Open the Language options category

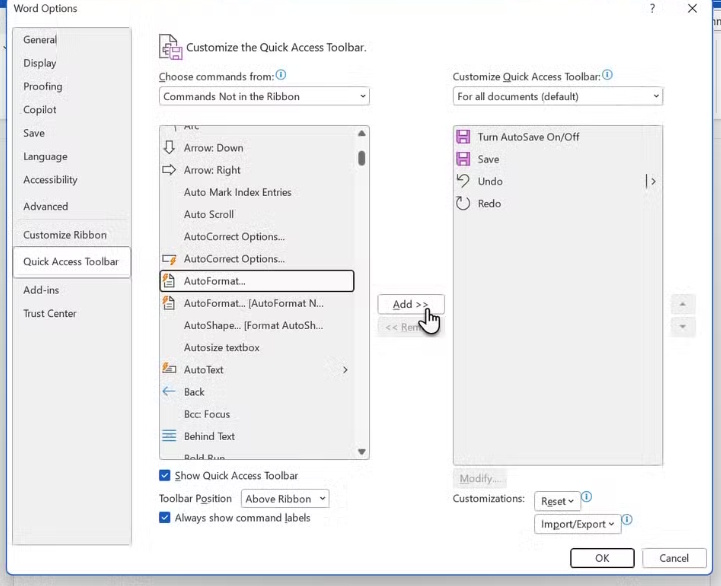(72, 156)
